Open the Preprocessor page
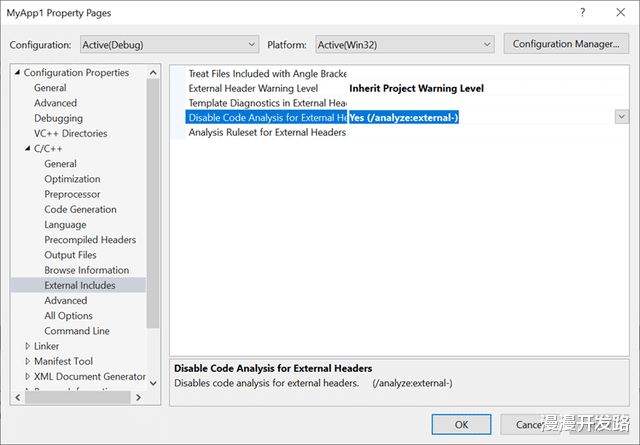The height and width of the screenshot is (445, 640). 72,194
